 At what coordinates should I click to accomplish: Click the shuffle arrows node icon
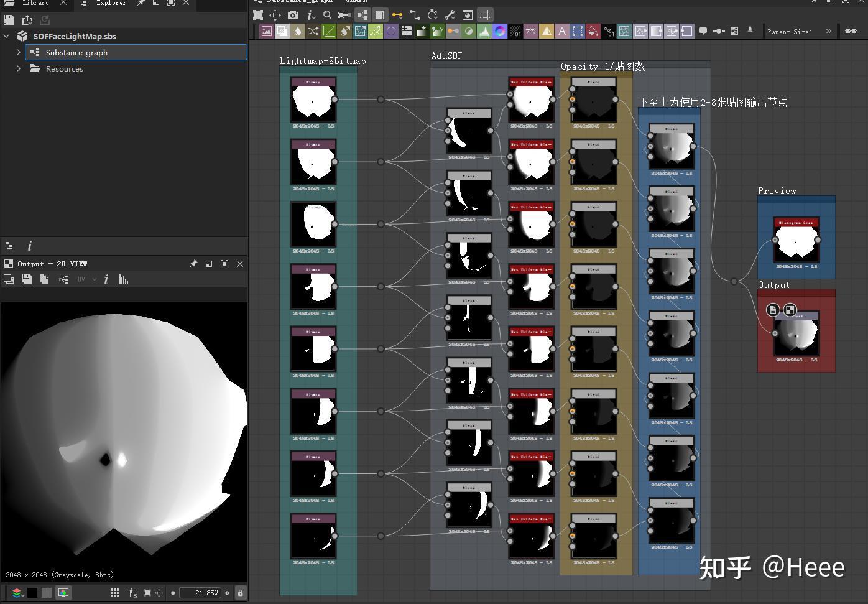pos(313,31)
